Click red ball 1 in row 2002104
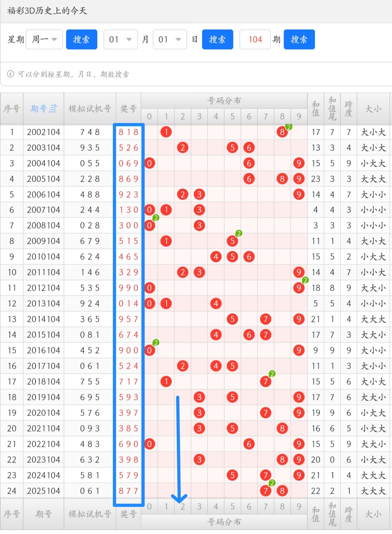 [166, 132]
